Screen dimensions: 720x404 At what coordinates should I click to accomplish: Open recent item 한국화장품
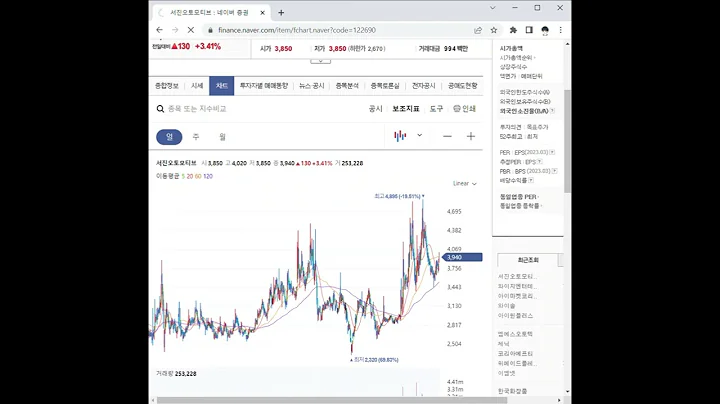pyautogui.click(x=512, y=391)
